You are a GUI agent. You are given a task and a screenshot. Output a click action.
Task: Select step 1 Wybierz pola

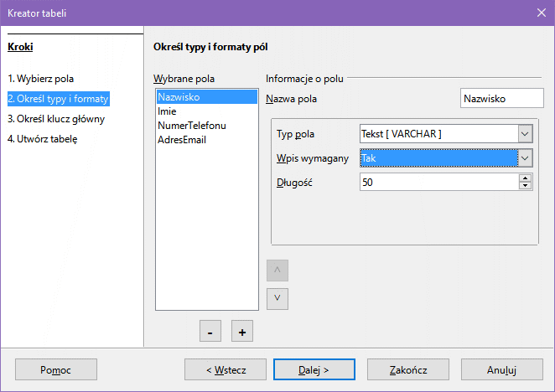tap(41, 79)
